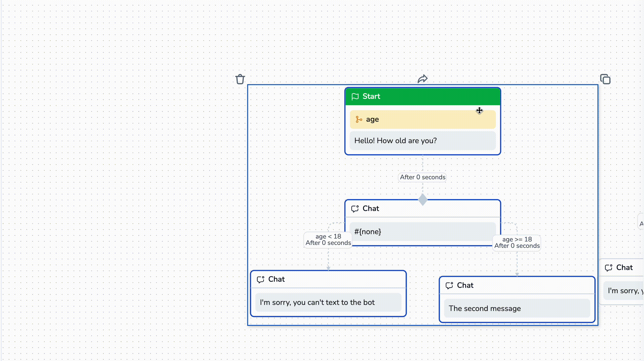This screenshot has width=644, height=361.
Task: Click the yellow 'age' variable row
Action: point(422,120)
